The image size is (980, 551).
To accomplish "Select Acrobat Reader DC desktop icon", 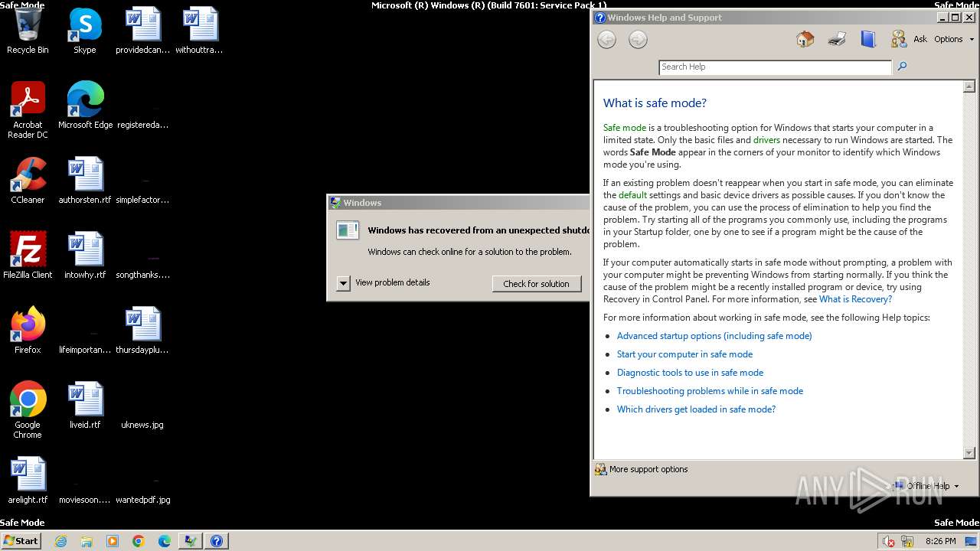I will pyautogui.click(x=28, y=111).
